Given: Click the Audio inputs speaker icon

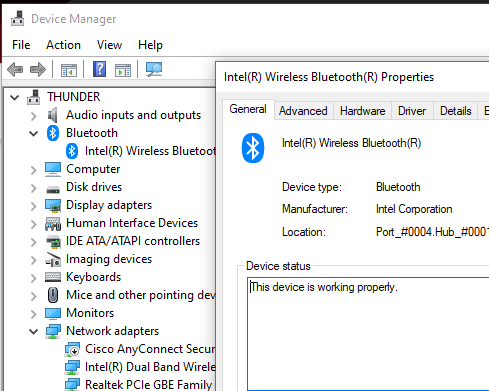Looking at the screenshot, I should [x=53, y=115].
